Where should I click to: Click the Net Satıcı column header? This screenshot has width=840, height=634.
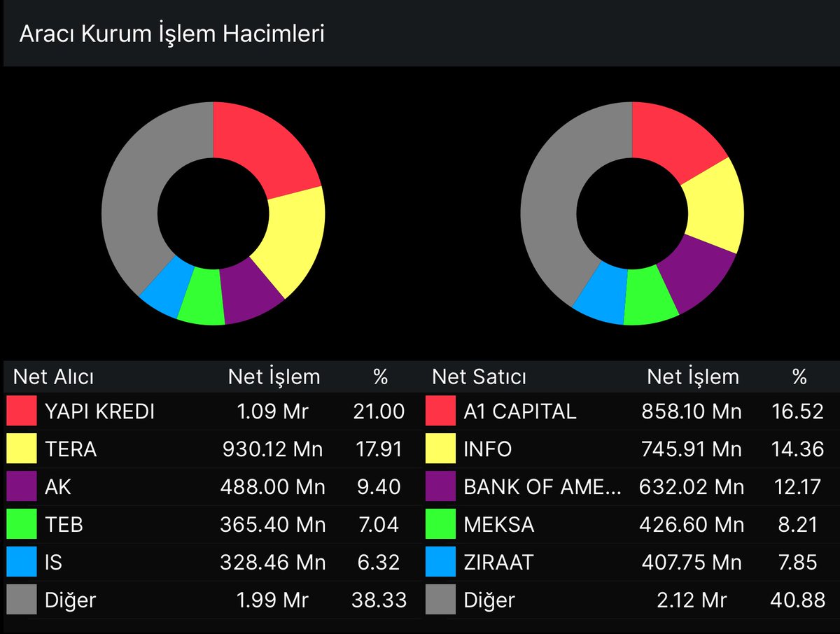(479, 377)
